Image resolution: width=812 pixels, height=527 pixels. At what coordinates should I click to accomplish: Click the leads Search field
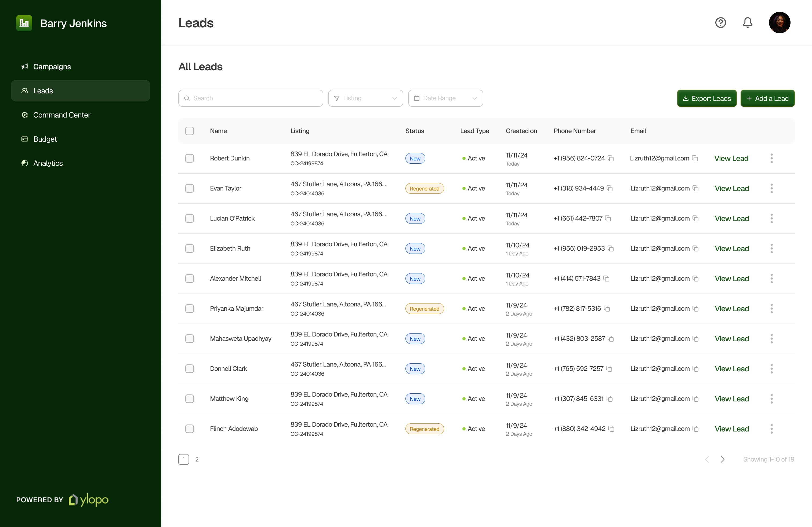coord(251,98)
